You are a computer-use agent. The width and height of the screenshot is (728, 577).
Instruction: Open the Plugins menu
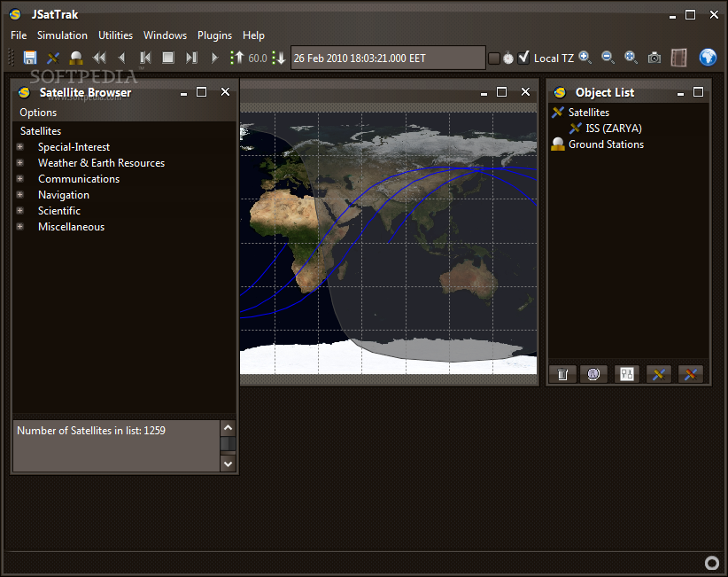[x=214, y=35]
